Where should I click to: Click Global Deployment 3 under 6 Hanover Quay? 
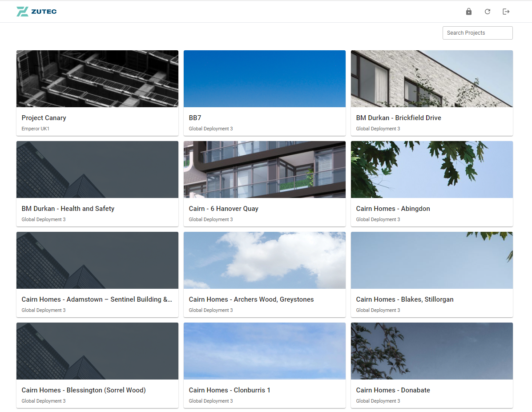coord(211,220)
